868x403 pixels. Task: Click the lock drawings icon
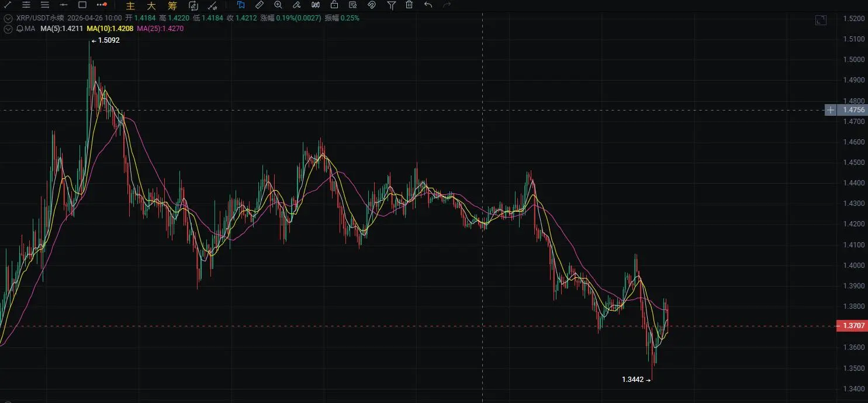pos(334,5)
